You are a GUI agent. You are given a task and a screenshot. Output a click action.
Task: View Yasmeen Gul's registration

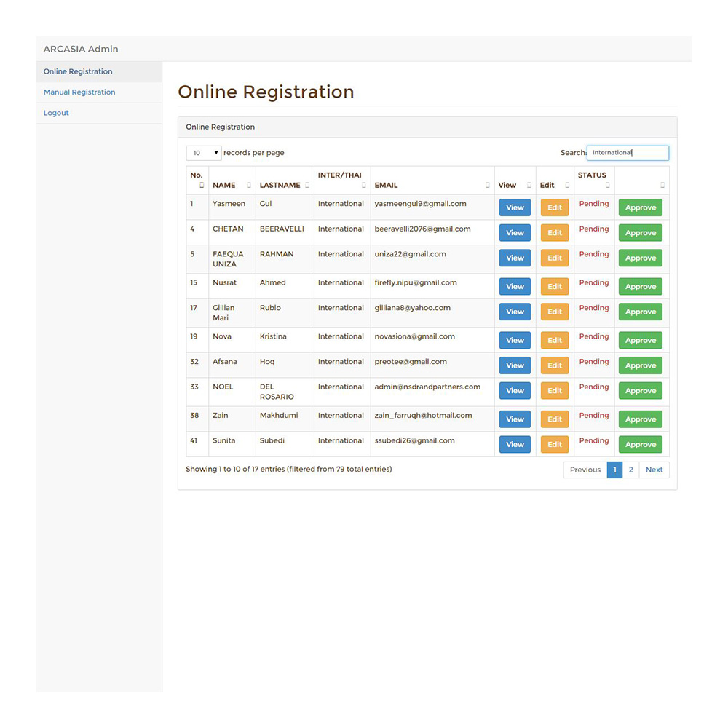515,207
